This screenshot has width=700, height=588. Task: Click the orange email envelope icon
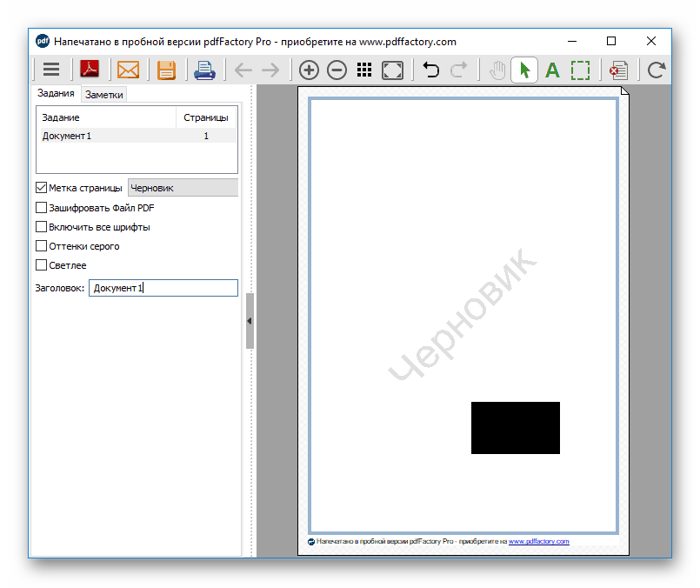[128, 70]
